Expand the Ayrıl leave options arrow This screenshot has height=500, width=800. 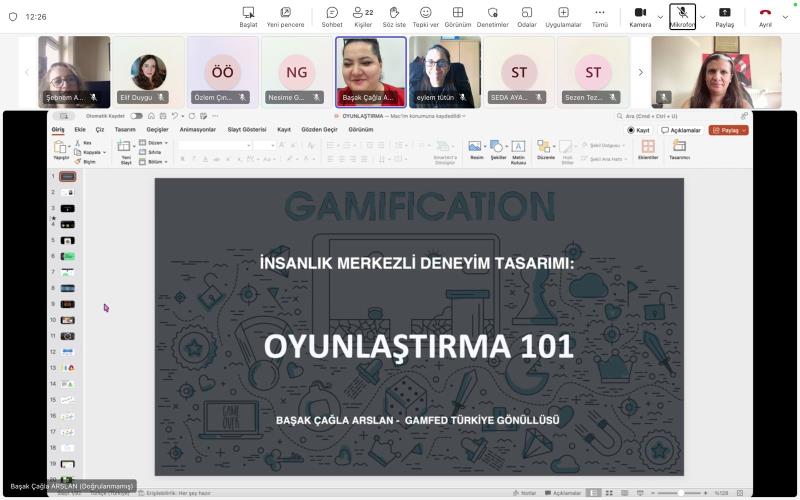point(787,16)
